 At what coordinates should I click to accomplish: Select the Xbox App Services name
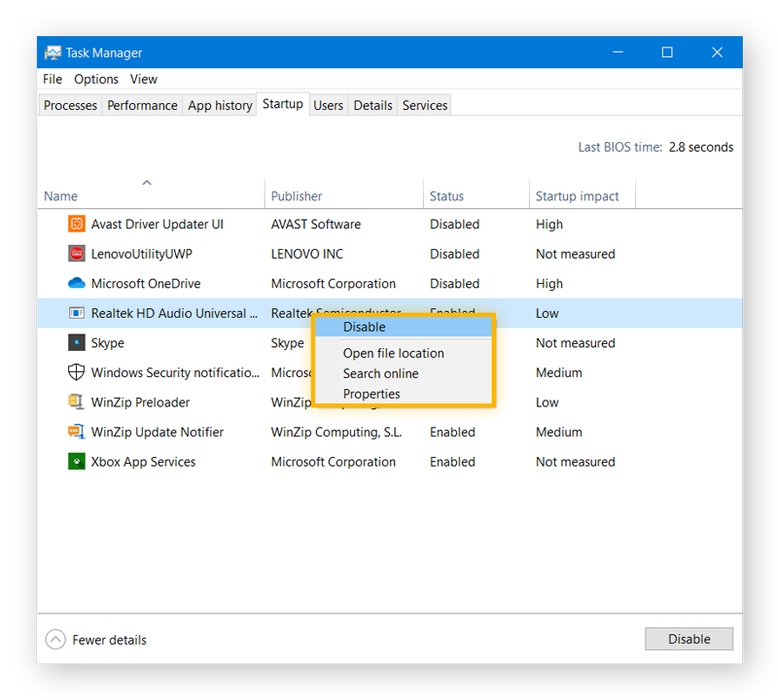click(143, 462)
